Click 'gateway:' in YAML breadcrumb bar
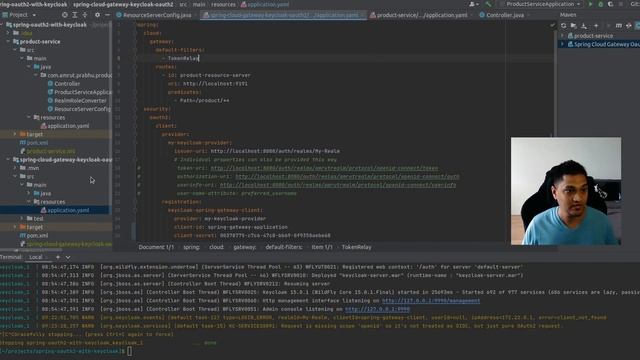The height and width of the screenshot is (360, 640). (x=245, y=247)
